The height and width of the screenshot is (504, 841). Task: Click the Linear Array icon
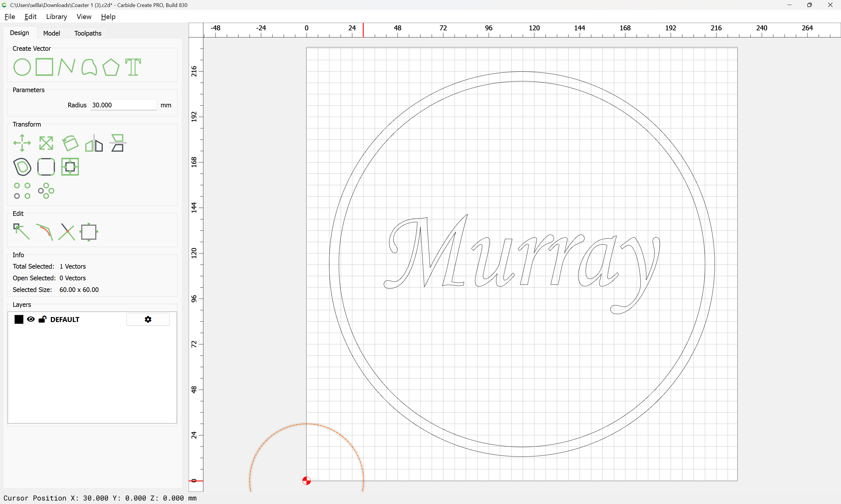22,190
